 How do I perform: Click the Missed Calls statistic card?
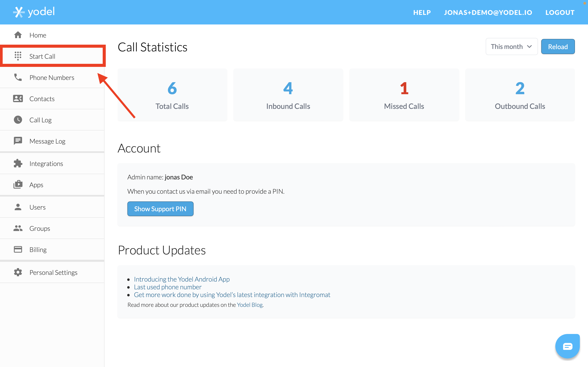coord(404,95)
